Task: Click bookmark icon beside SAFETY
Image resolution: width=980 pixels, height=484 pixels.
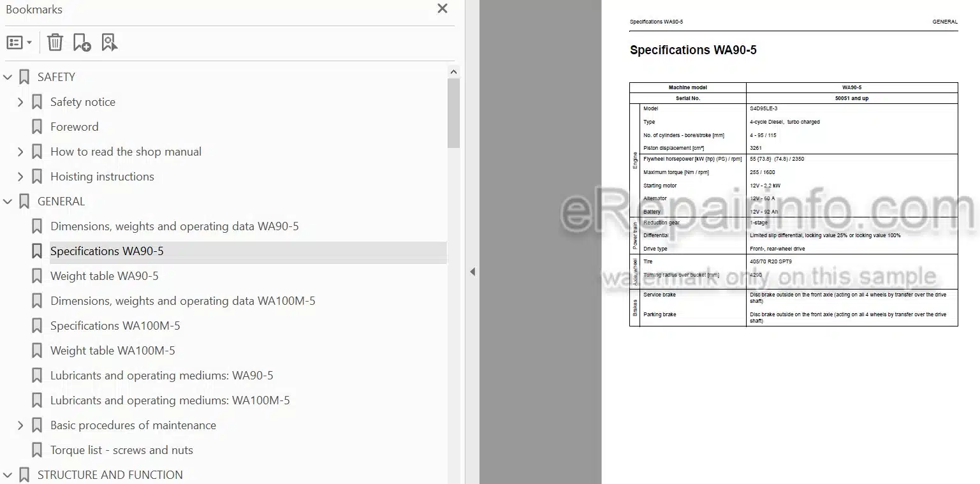Action: point(24,77)
